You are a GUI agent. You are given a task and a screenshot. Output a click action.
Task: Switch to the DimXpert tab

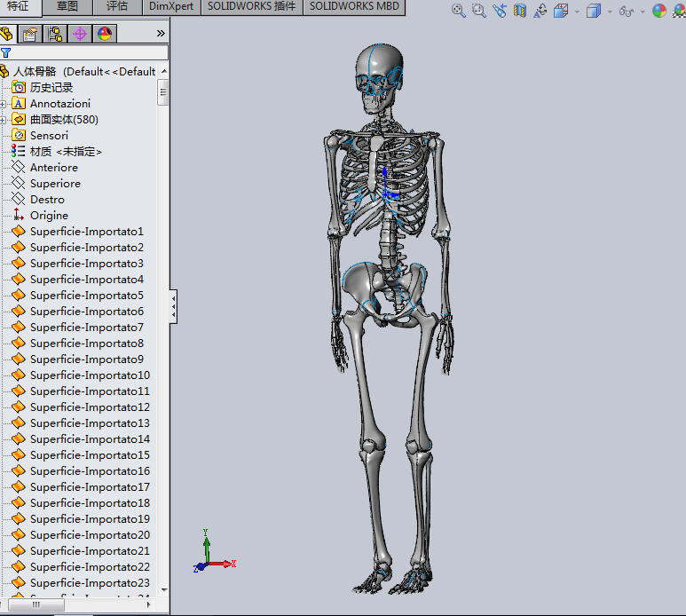[171, 6]
